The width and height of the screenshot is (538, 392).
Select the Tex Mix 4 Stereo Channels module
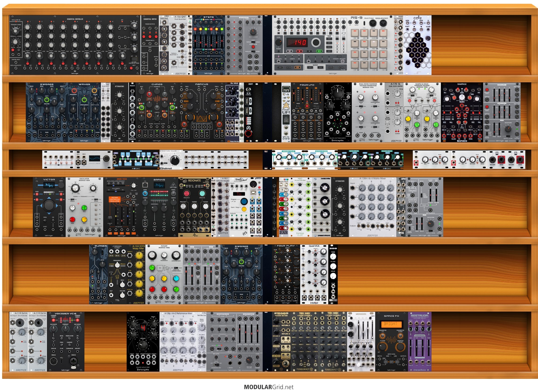point(333,341)
